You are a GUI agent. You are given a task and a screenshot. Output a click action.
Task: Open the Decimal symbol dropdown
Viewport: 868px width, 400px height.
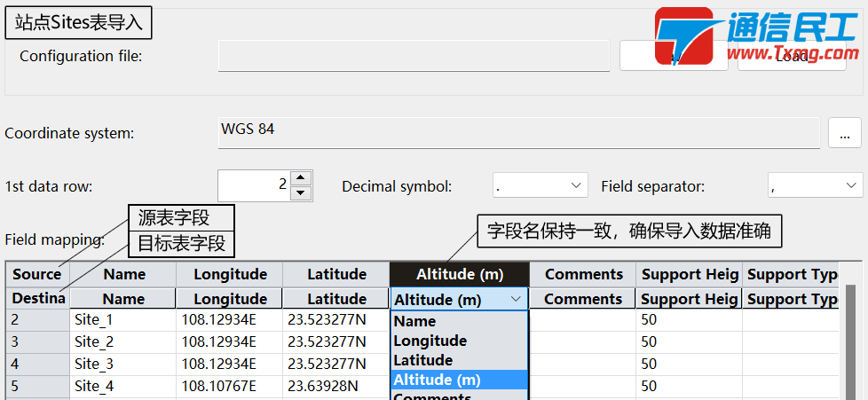pos(540,185)
